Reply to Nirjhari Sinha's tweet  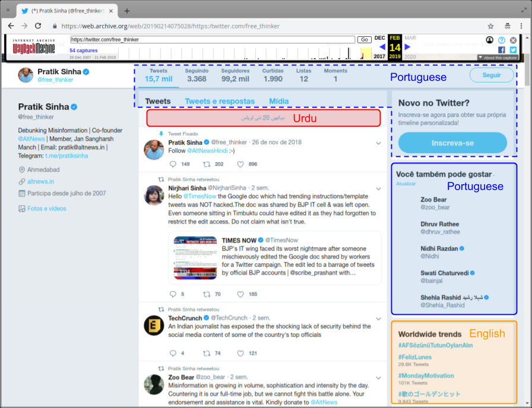coord(173,295)
